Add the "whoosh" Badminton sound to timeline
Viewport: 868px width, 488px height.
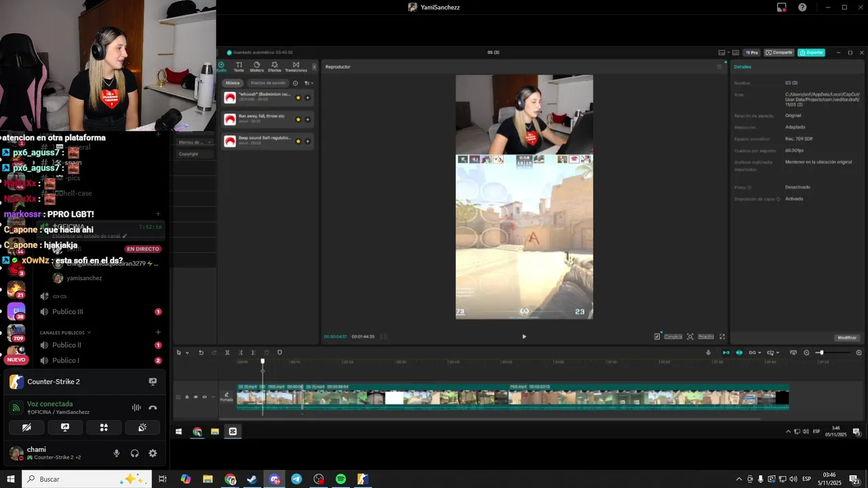click(x=307, y=98)
